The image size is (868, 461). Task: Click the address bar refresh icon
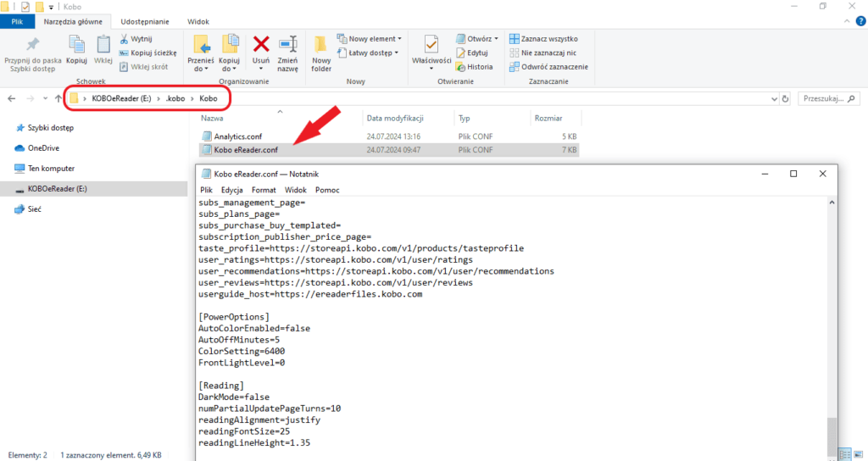pos(785,98)
